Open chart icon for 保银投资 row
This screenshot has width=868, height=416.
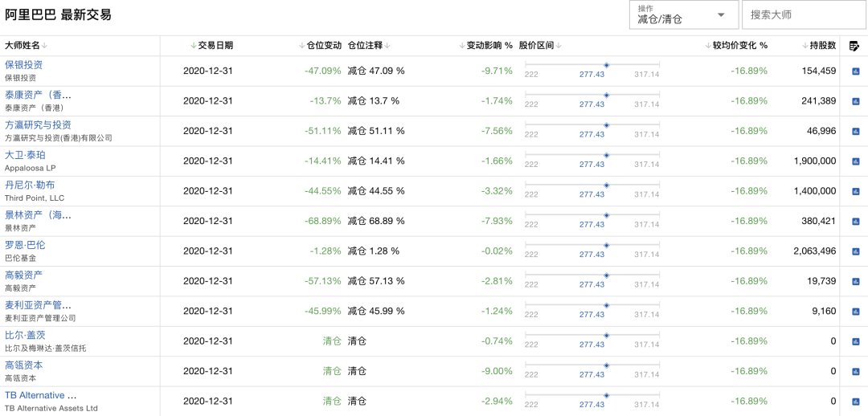coord(855,71)
